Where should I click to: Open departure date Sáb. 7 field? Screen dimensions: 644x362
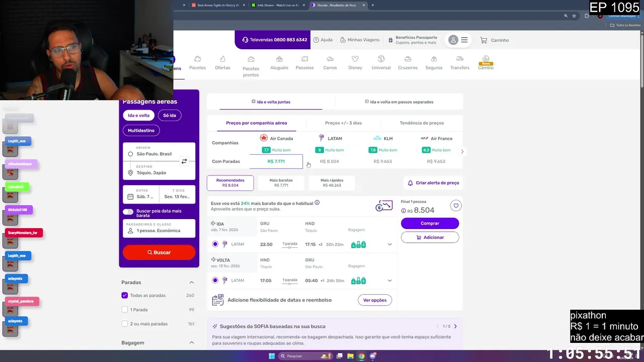(141, 194)
